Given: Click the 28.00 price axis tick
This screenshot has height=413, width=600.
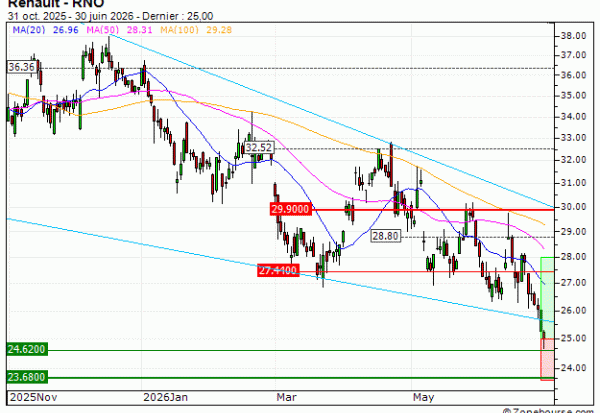Looking at the screenshot, I should [574, 257].
